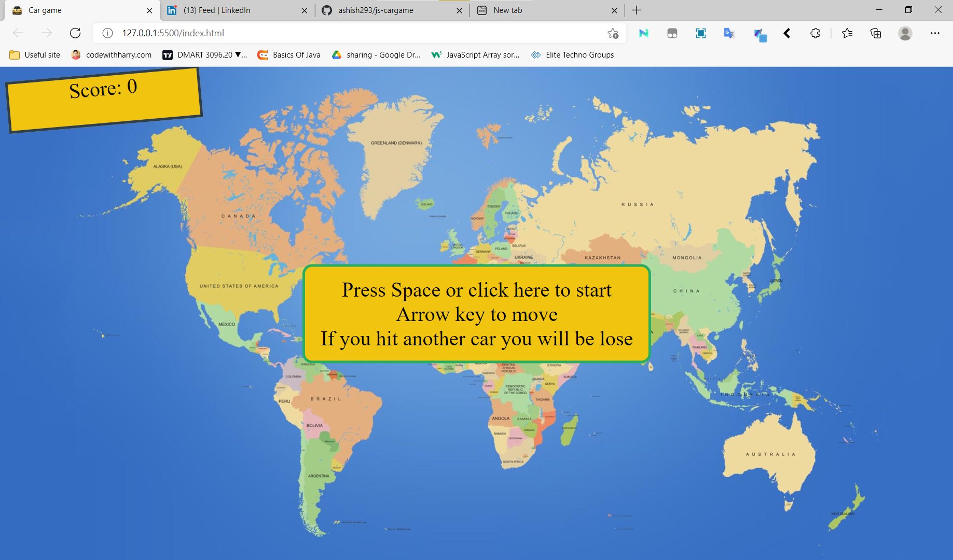
Task: Minimize the browser window
Action: point(879,10)
